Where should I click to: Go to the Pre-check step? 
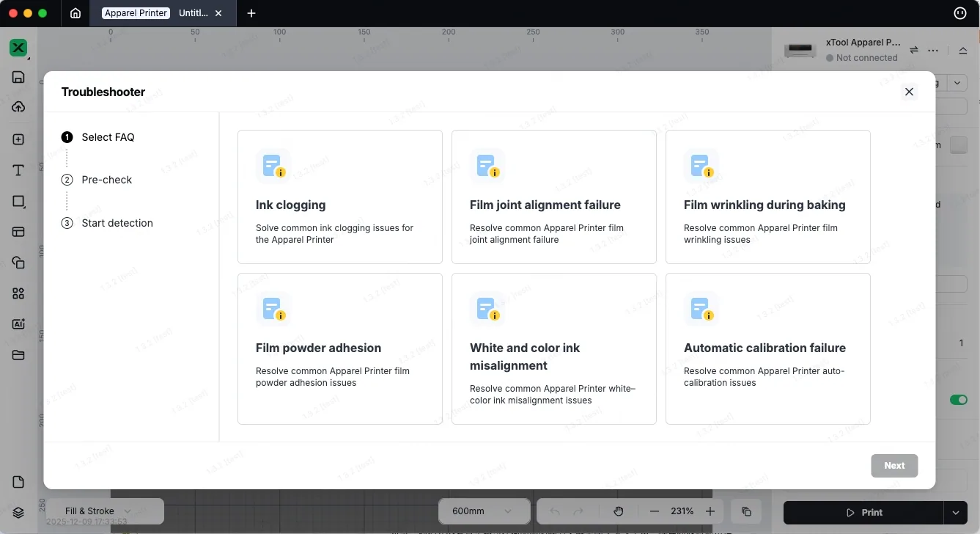[x=97, y=180]
